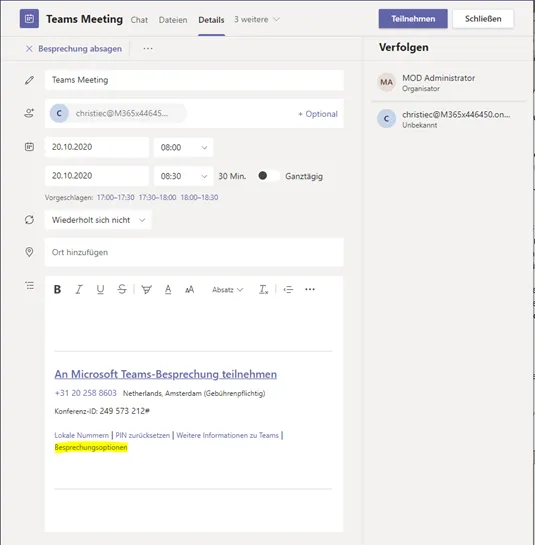The height and width of the screenshot is (545, 535).
Task: Open the Lokale Nummern link
Action: 82,435
